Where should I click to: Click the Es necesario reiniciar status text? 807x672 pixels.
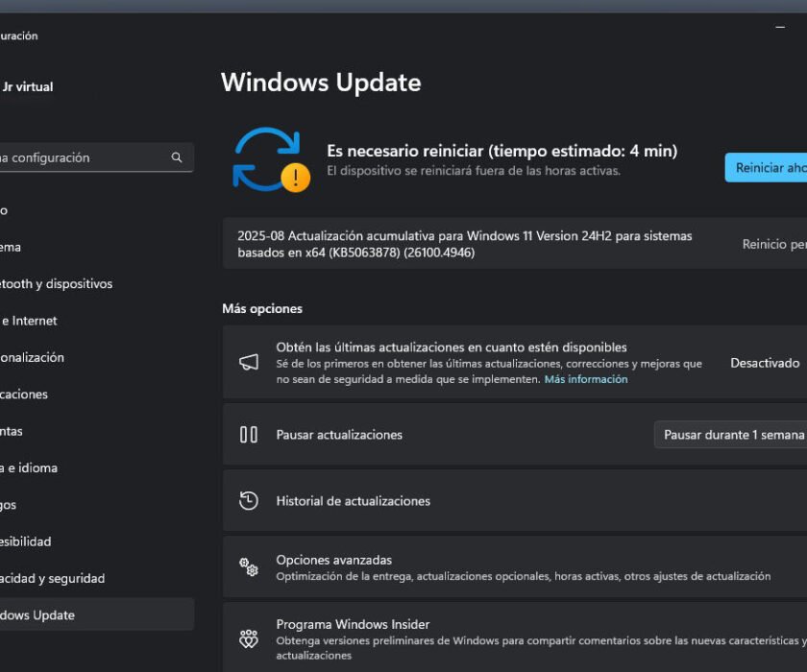(x=501, y=151)
